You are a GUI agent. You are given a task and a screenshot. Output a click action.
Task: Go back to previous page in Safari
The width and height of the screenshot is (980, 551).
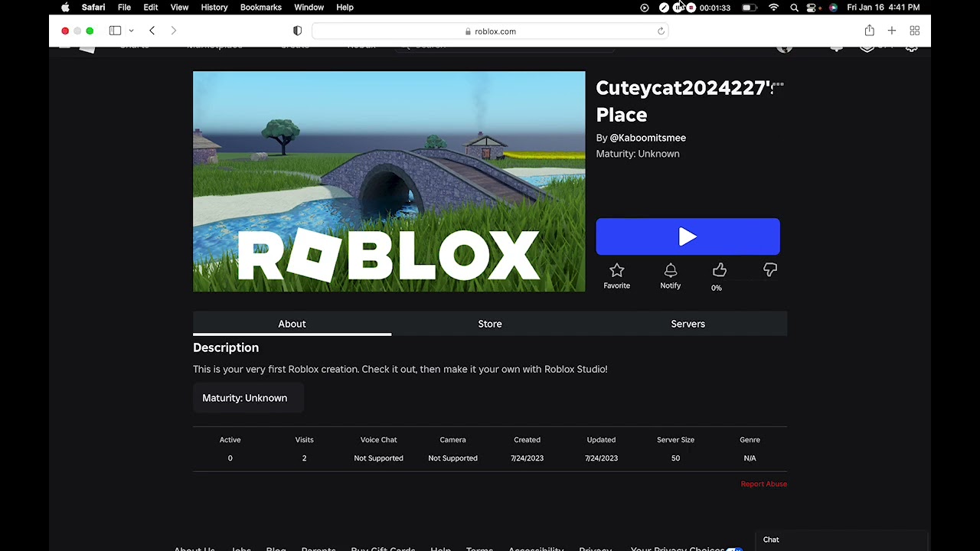pyautogui.click(x=152, y=31)
